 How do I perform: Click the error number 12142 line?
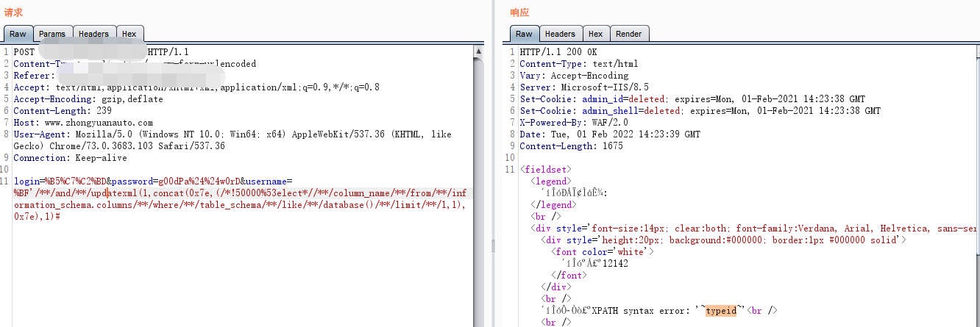pos(594,263)
